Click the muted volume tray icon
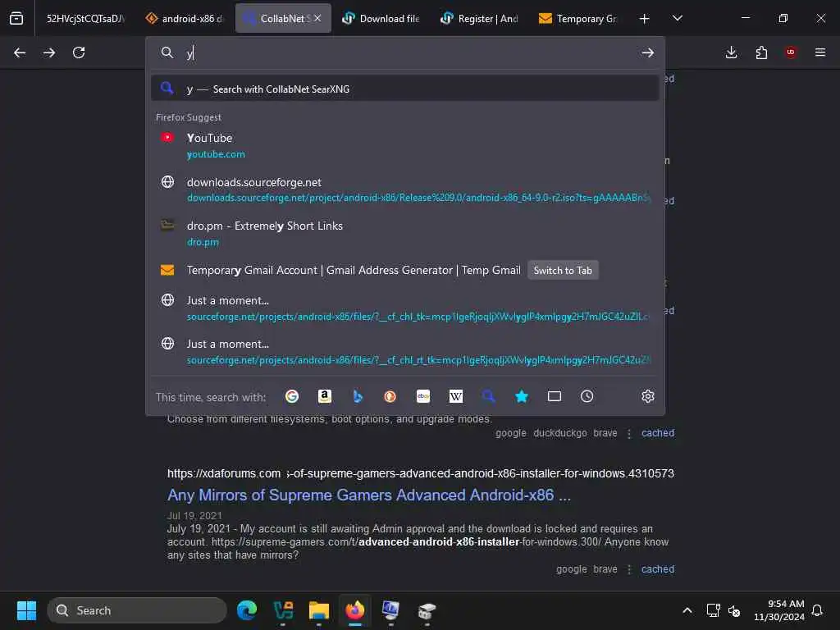 [x=734, y=610]
